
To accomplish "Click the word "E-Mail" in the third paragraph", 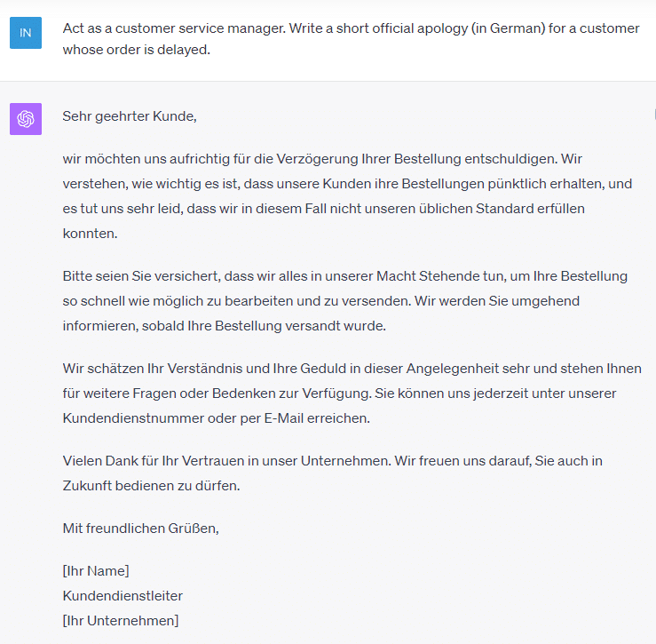I will (x=284, y=418).
